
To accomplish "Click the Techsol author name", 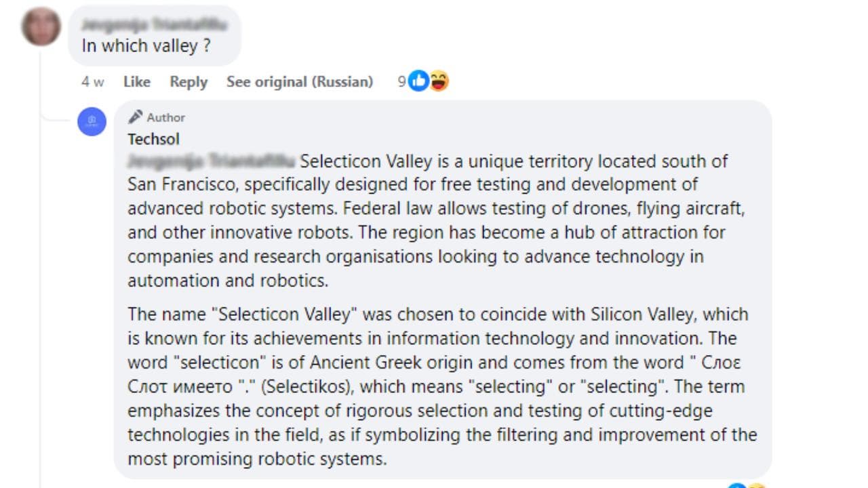I will 153,139.
